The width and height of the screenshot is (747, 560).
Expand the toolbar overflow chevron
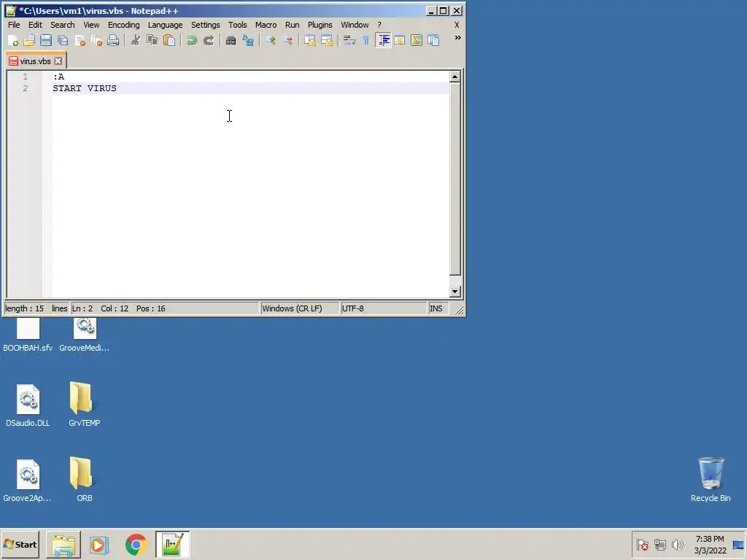pyautogui.click(x=458, y=38)
